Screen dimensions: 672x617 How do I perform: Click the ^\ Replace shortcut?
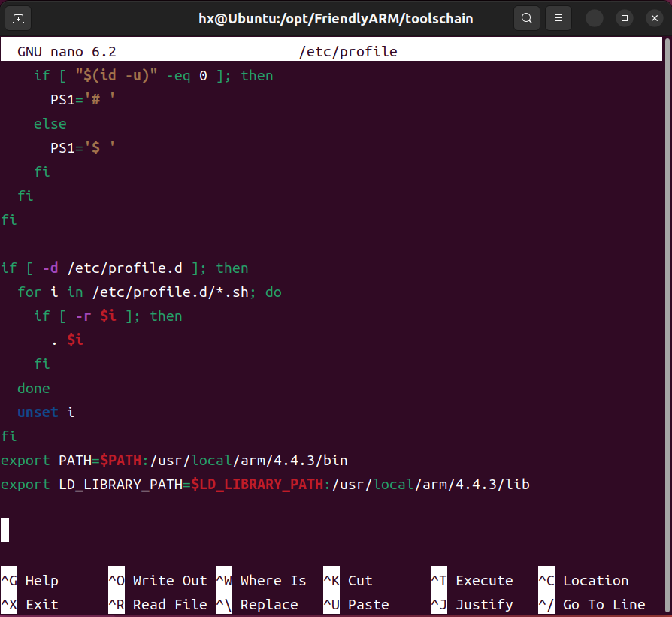[x=257, y=605]
